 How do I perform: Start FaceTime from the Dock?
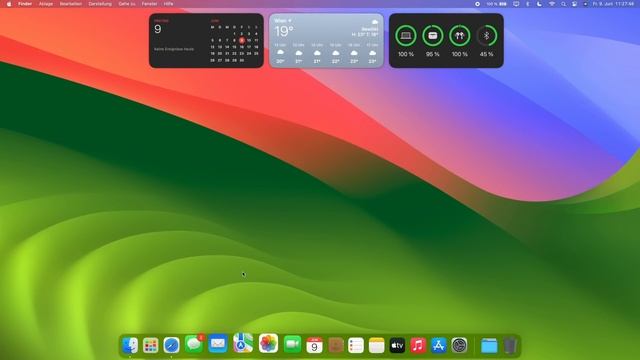tap(292, 345)
